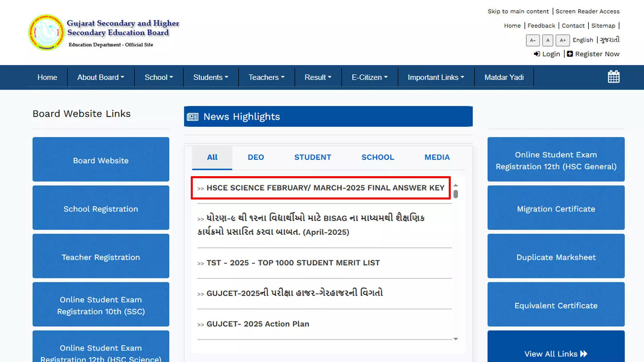Viewport: 644px width, 362px height.
Task: Expand the About Board dropdown
Action: click(x=101, y=77)
